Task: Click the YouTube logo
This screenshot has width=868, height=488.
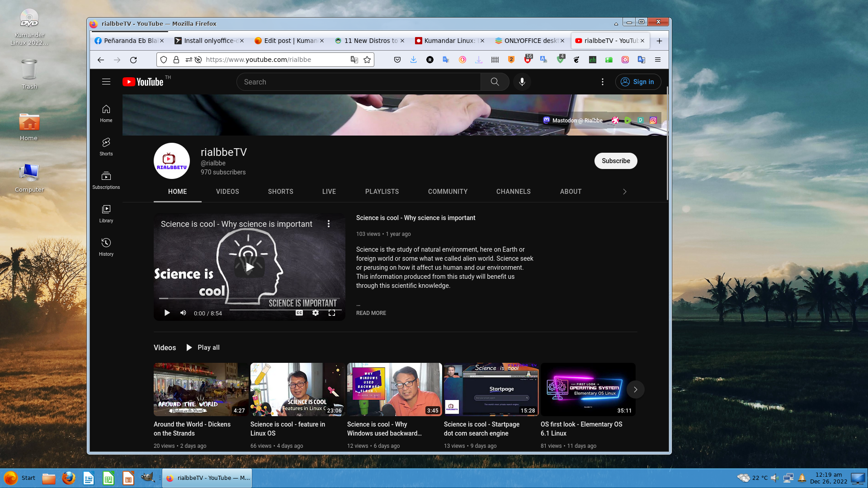Action: pos(143,82)
